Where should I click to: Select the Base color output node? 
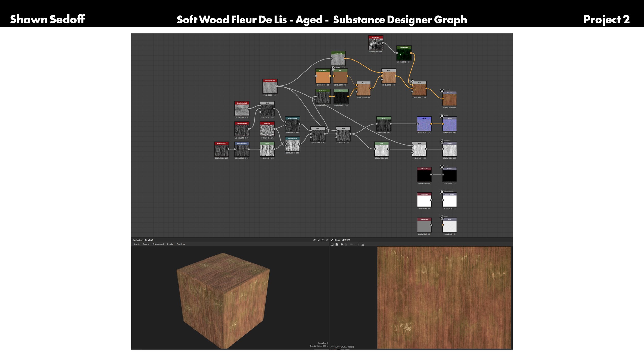pyautogui.click(x=450, y=99)
